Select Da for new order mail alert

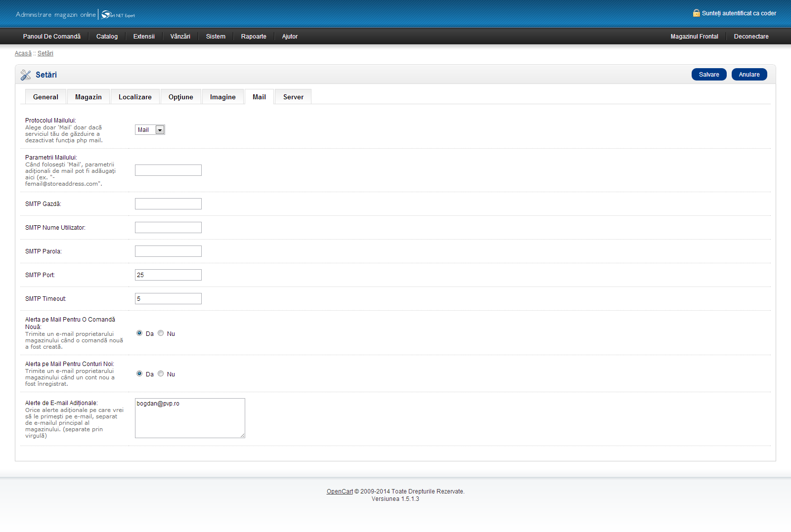[x=139, y=333]
